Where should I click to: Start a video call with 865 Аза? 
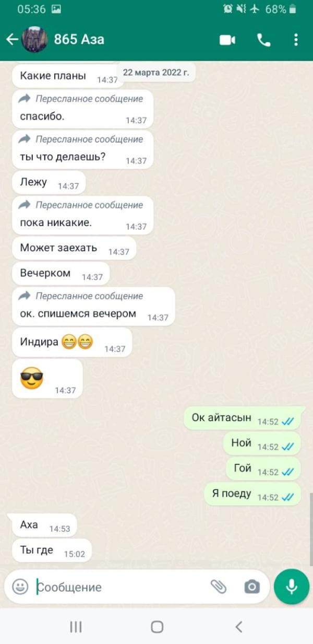(x=227, y=40)
